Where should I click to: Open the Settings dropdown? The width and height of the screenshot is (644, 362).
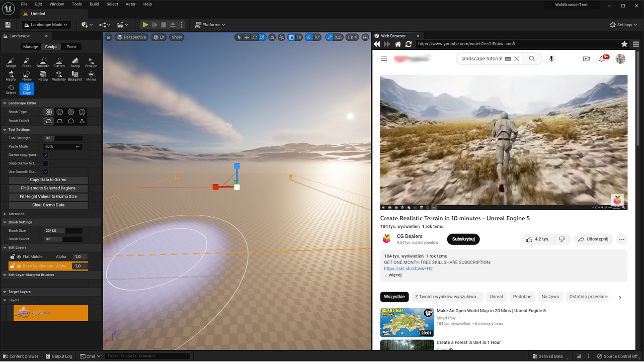624,25
